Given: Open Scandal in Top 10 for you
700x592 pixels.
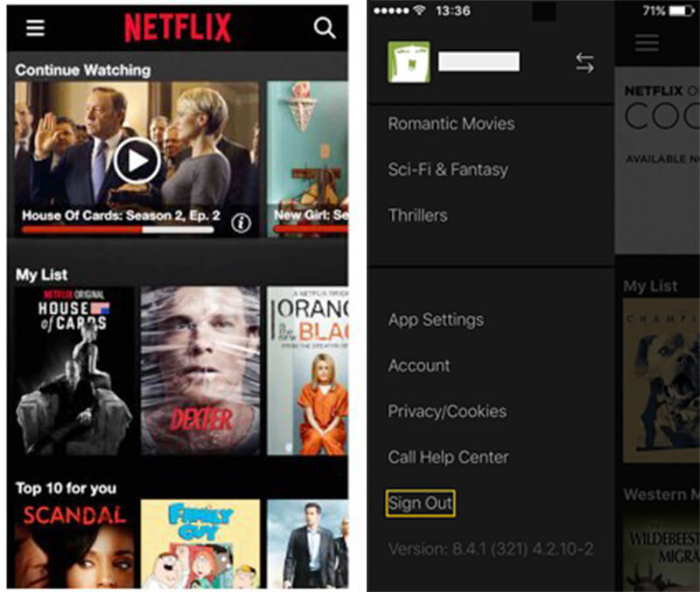Looking at the screenshot, I should coord(74,544).
